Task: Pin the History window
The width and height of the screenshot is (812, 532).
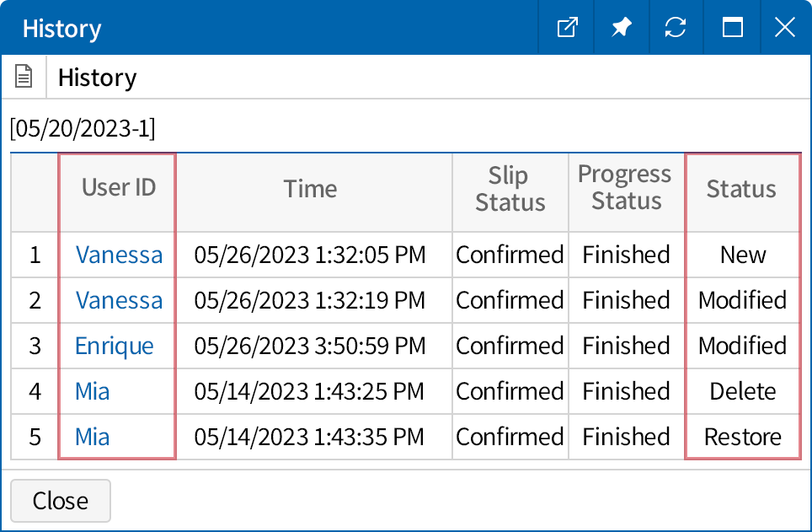Action: 622,28
